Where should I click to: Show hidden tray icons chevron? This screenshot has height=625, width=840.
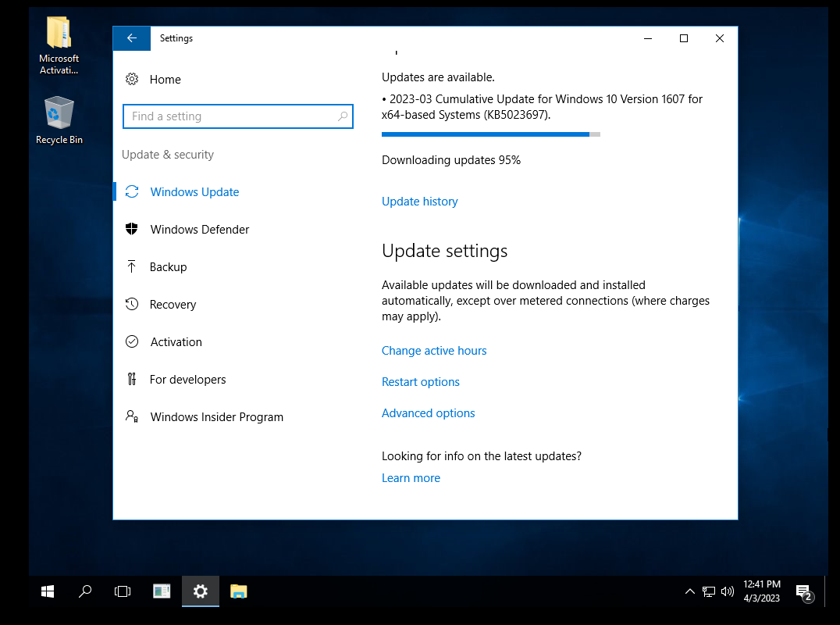coord(690,591)
